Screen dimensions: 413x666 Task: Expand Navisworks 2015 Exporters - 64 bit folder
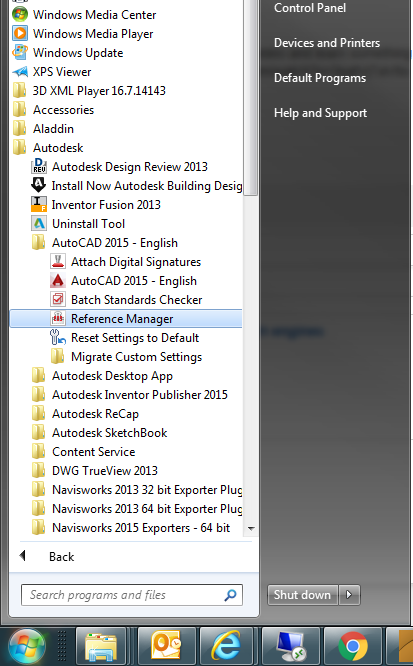pos(131,528)
